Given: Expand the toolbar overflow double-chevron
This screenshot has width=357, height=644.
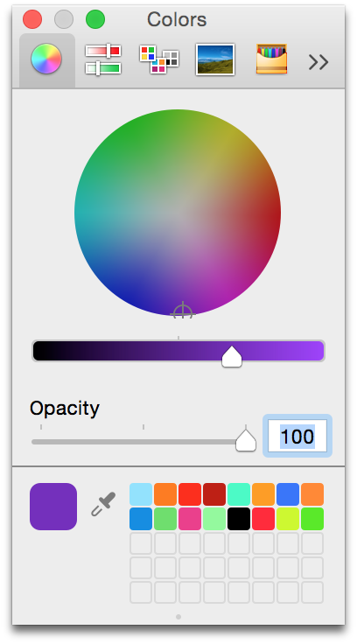Looking at the screenshot, I should point(318,62).
